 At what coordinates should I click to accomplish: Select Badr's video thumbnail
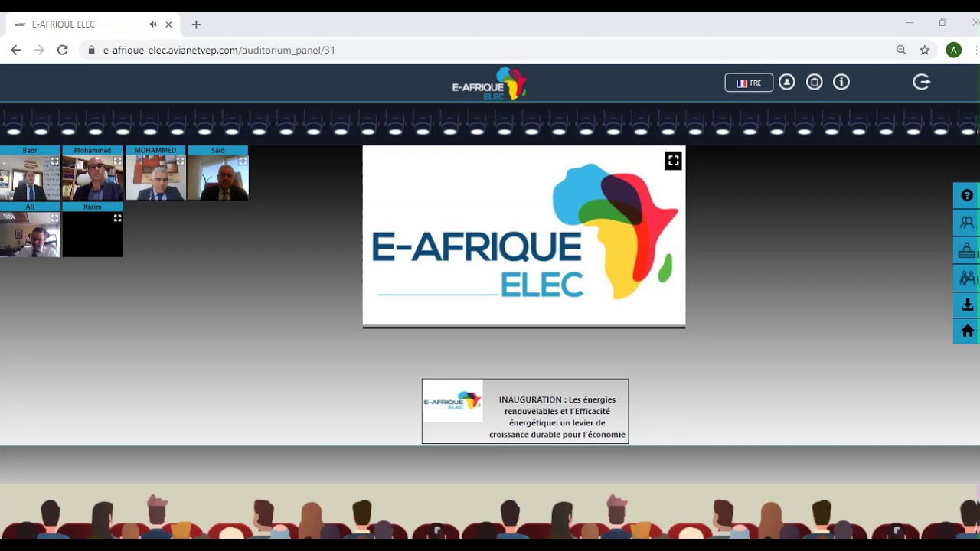point(30,178)
